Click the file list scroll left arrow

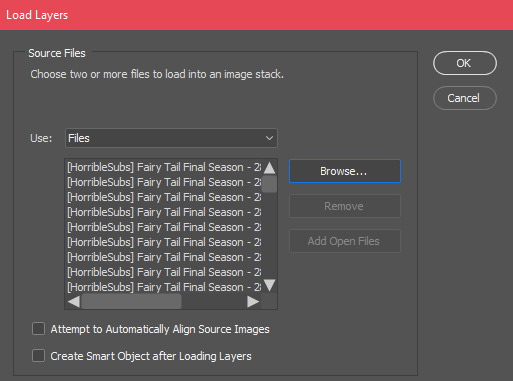(73, 302)
